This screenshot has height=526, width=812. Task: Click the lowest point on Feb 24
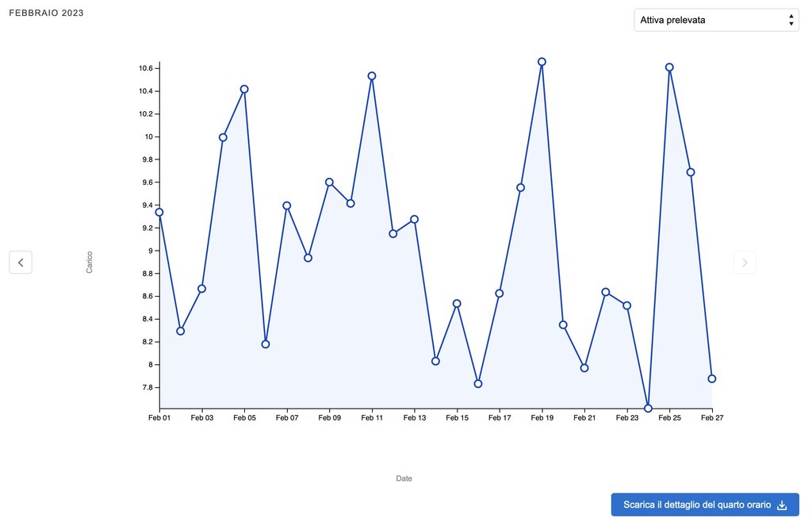click(x=648, y=408)
